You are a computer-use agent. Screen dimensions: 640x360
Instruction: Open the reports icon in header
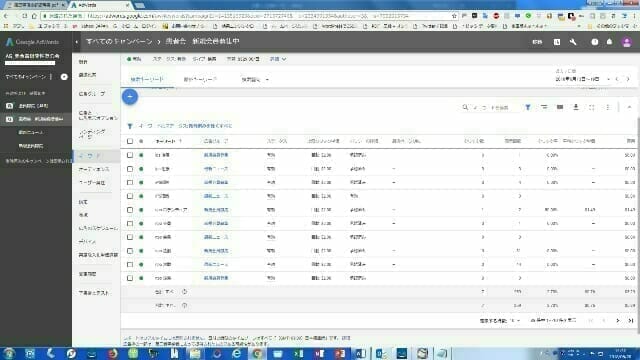click(x=557, y=42)
